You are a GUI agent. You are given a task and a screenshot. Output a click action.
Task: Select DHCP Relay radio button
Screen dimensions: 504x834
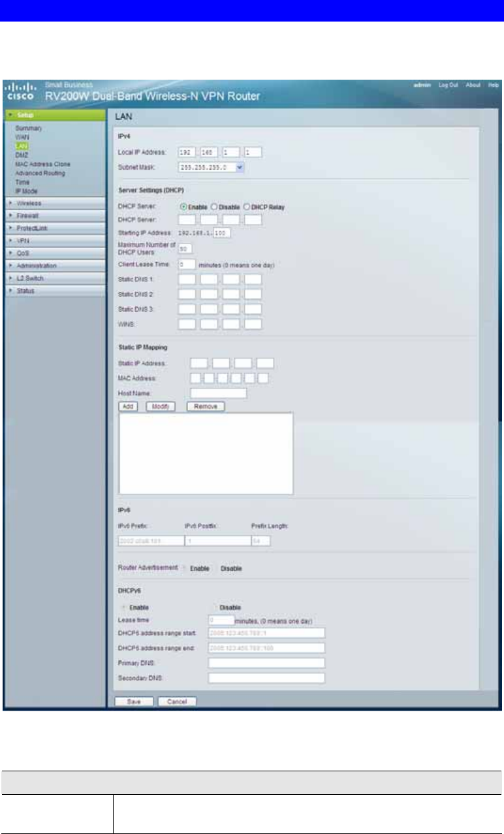(247, 207)
